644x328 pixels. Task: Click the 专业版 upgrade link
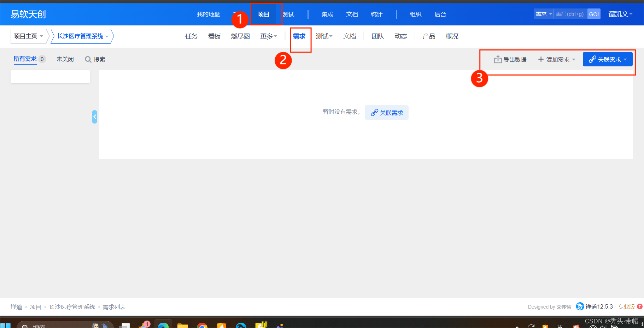[626, 306]
